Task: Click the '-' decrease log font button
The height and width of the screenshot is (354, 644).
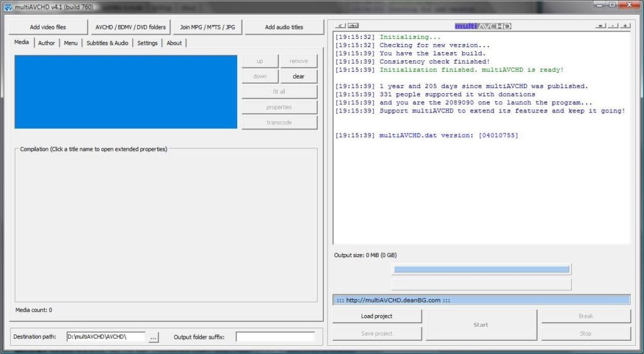Action: pyautogui.click(x=613, y=26)
